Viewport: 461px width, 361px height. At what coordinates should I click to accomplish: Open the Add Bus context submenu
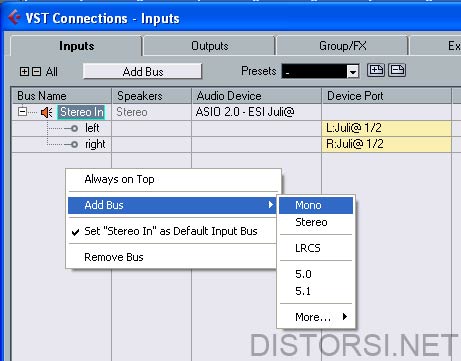[x=172, y=205]
